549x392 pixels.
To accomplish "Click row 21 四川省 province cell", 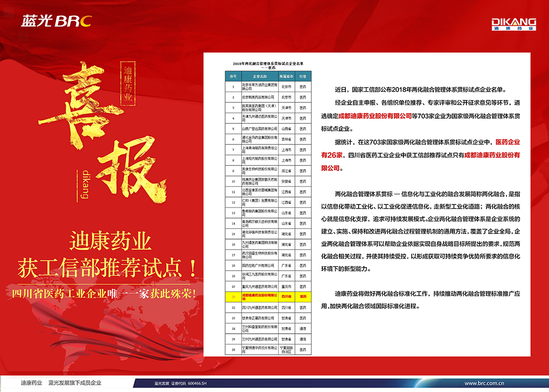I will [x=286, y=296].
